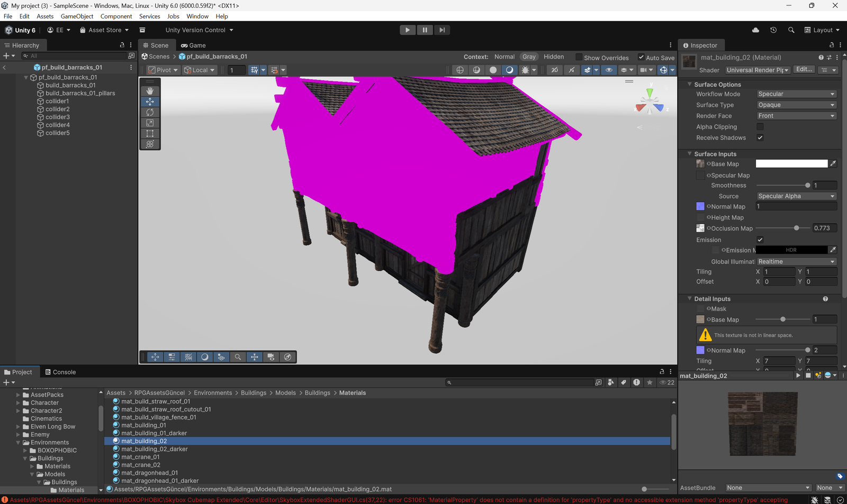Toggle the Auto Save checkbox
The image size is (847, 504).
click(x=642, y=57)
